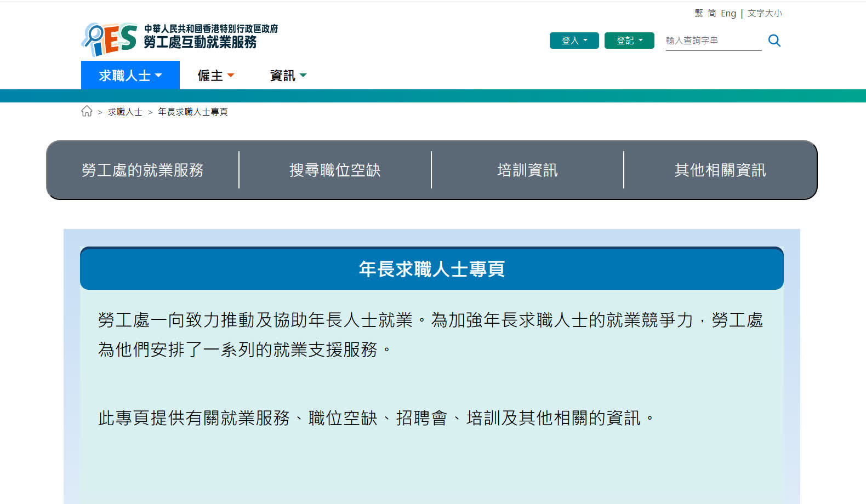Click the magnifying glass search icon

[x=774, y=41]
